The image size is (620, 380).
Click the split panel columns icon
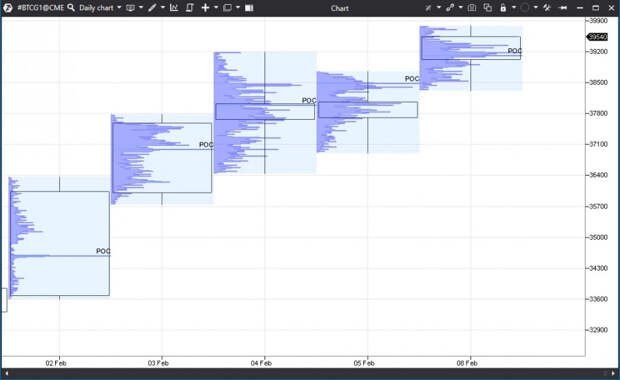249,8
